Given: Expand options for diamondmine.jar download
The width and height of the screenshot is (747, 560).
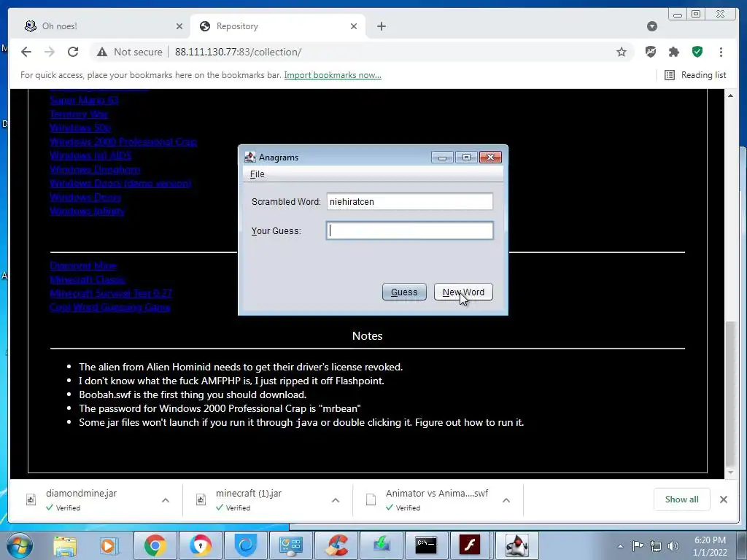Looking at the screenshot, I should tap(166, 500).
